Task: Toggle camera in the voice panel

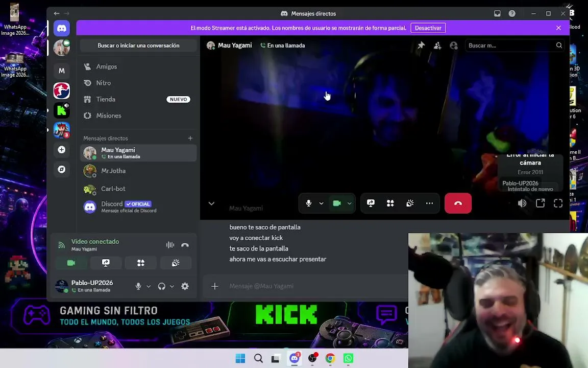Action: tap(71, 263)
